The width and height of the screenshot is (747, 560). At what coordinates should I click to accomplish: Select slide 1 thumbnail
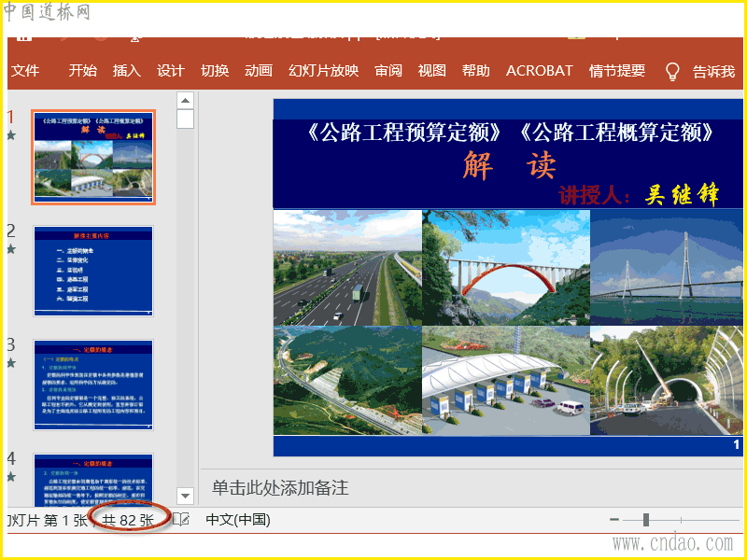click(x=93, y=158)
